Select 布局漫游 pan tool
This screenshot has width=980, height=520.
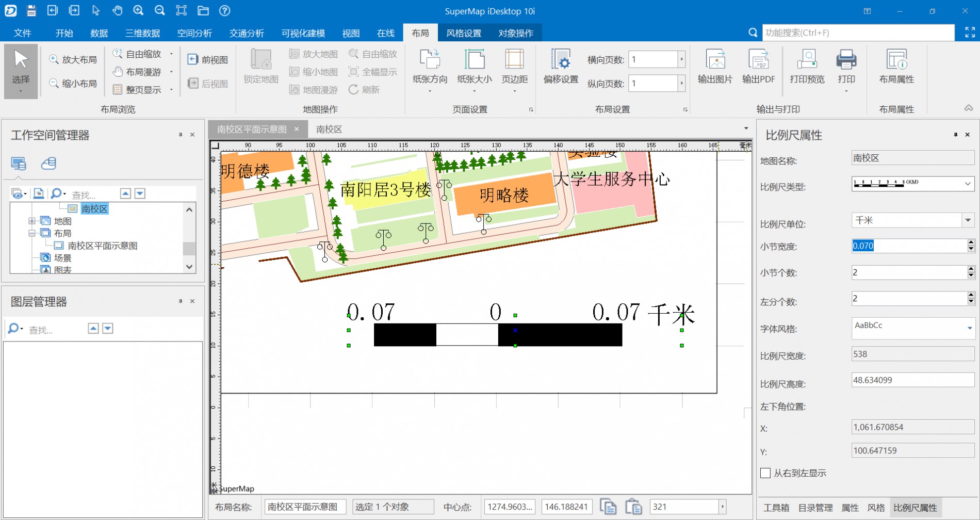tap(138, 72)
